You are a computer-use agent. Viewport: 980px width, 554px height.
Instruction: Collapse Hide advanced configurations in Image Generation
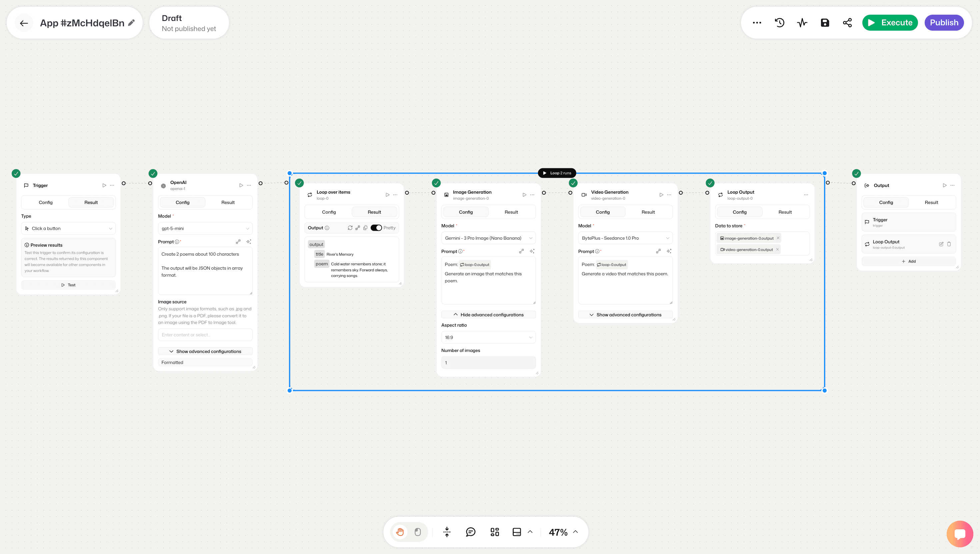pyautogui.click(x=488, y=315)
